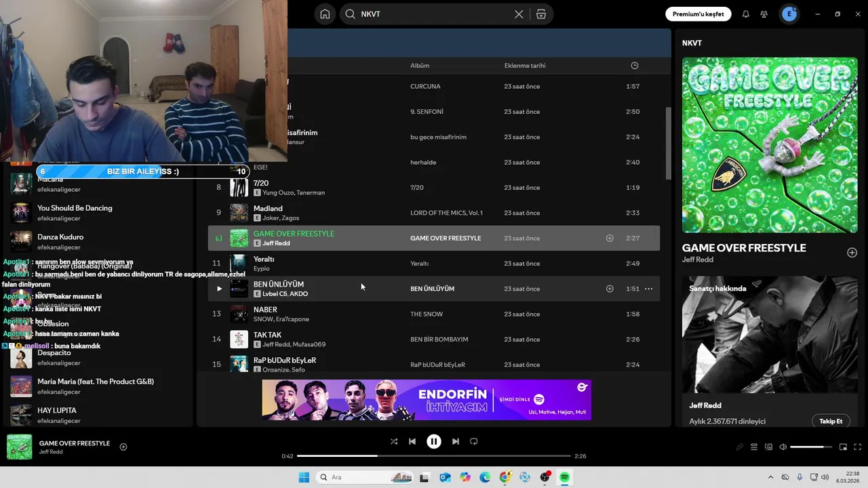The image size is (868, 488).
Task: Click into the NKVT search field
Action: (434, 14)
